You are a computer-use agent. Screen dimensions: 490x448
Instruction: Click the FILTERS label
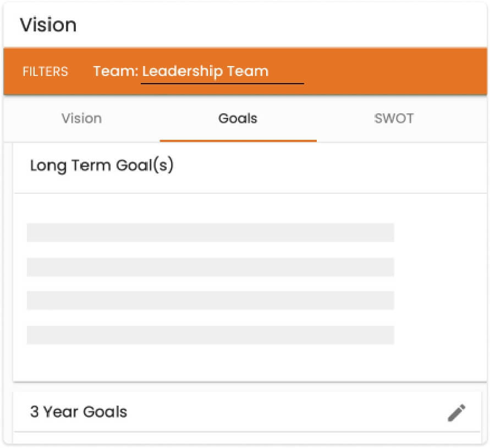pos(45,72)
